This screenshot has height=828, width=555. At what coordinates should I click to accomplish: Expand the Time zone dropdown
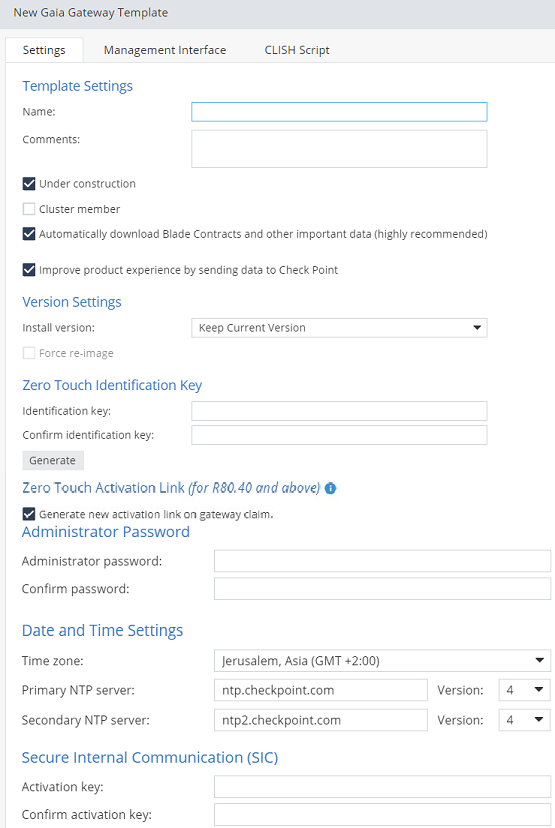tap(382, 661)
